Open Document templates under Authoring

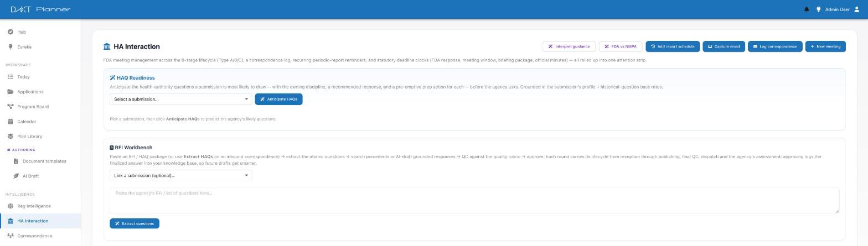[x=40, y=161]
